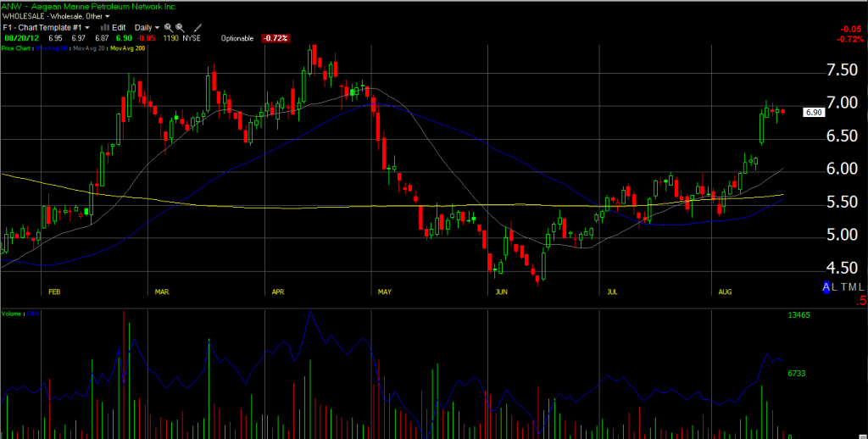The image size is (868, 439).
Task: Click the resize grip in bottom-right corner
Action: click(x=862, y=433)
